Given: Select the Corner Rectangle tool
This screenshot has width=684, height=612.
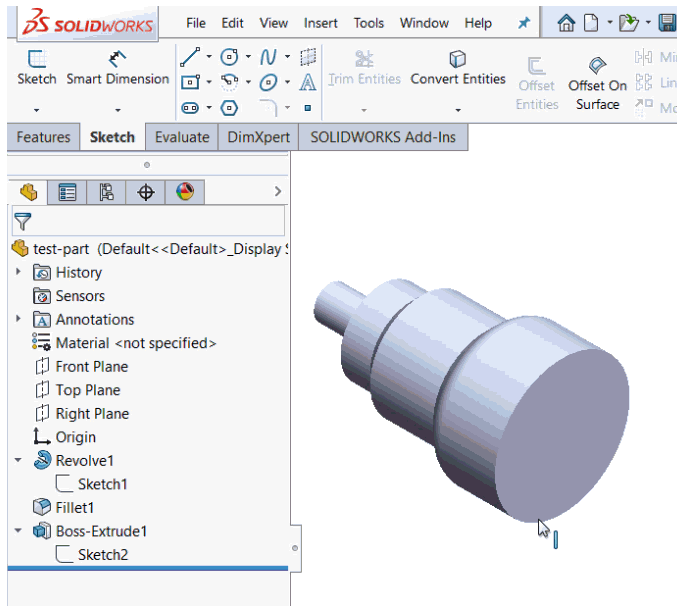Looking at the screenshot, I should coord(190,82).
